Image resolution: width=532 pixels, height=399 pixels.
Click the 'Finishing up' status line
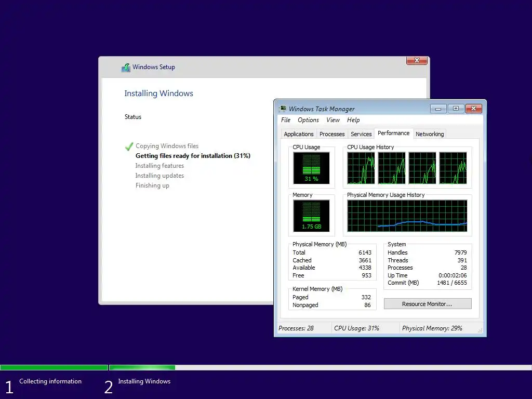(x=152, y=185)
